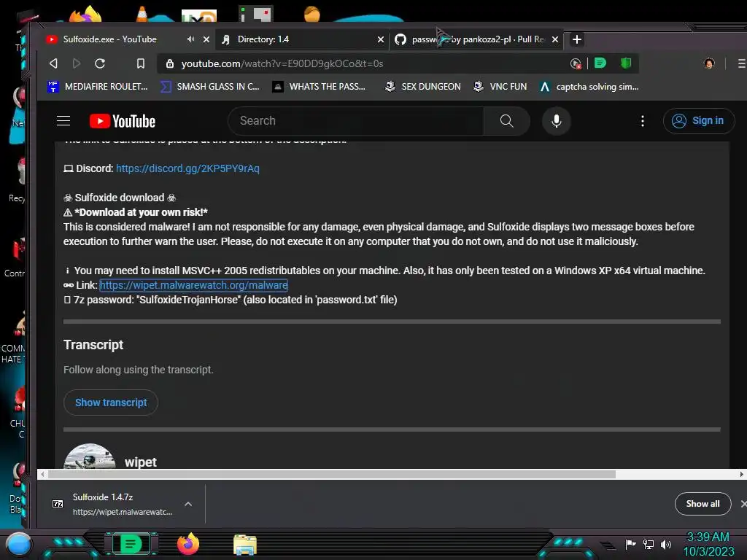Image resolution: width=747 pixels, height=560 pixels.
Task: Reload the YouTube page
Action: click(100, 63)
